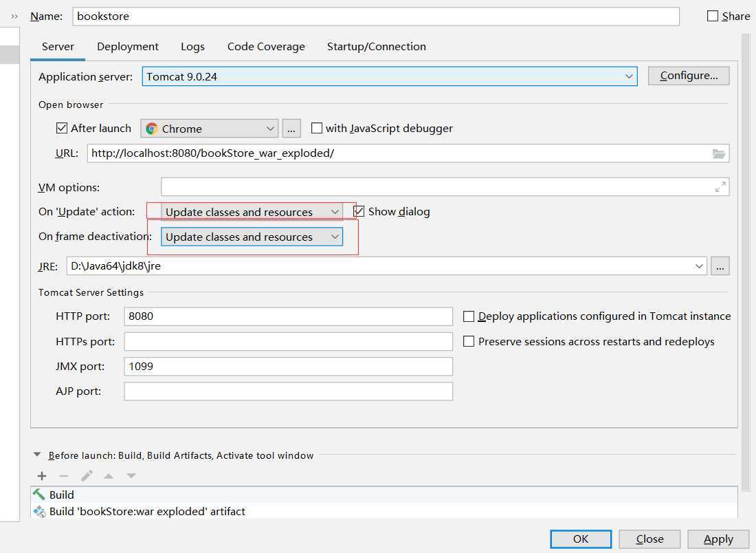Click the Apply button
Image resolution: width=756 pixels, height=553 pixels.
(x=718, y=539)
